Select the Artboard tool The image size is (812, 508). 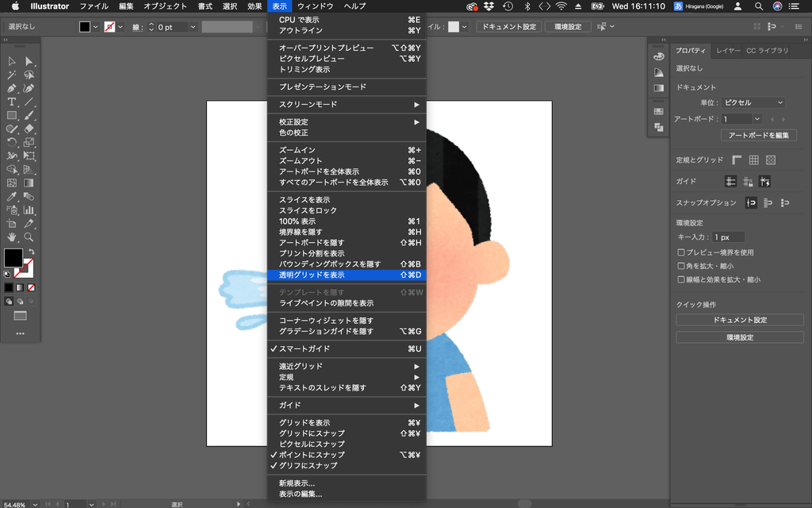[x=12, y=223]
